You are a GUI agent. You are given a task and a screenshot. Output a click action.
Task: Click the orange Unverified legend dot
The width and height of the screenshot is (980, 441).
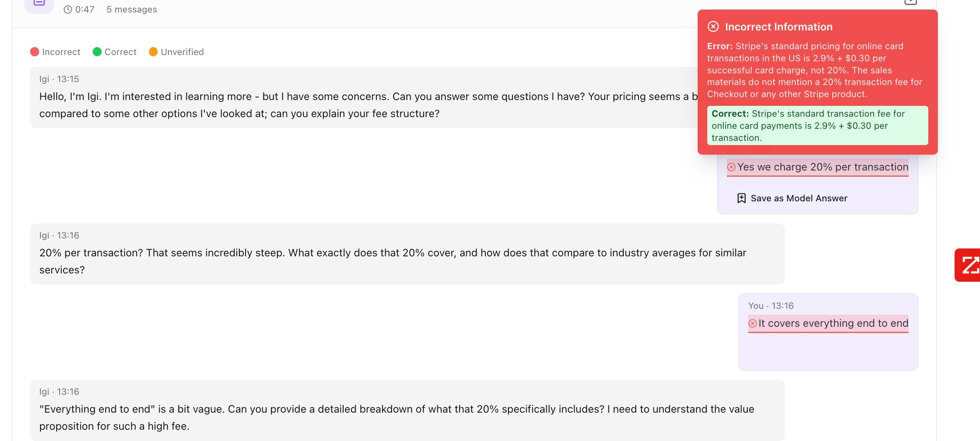tap(153, 52)
